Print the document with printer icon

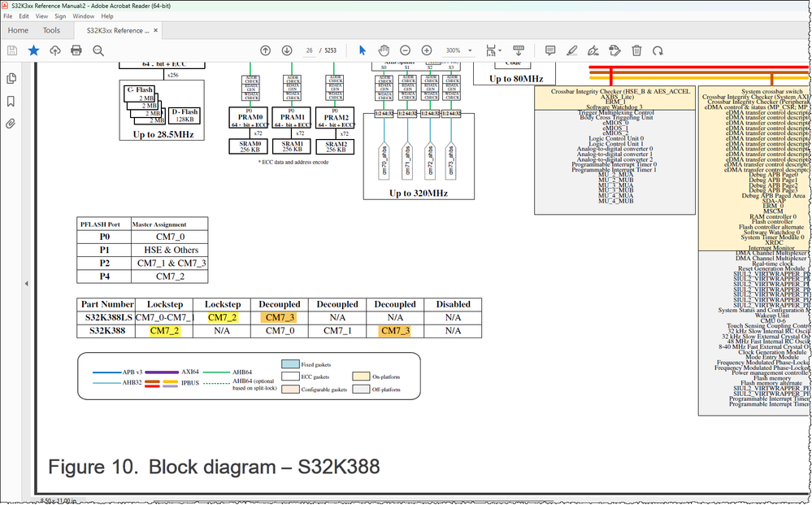point(76,50)
